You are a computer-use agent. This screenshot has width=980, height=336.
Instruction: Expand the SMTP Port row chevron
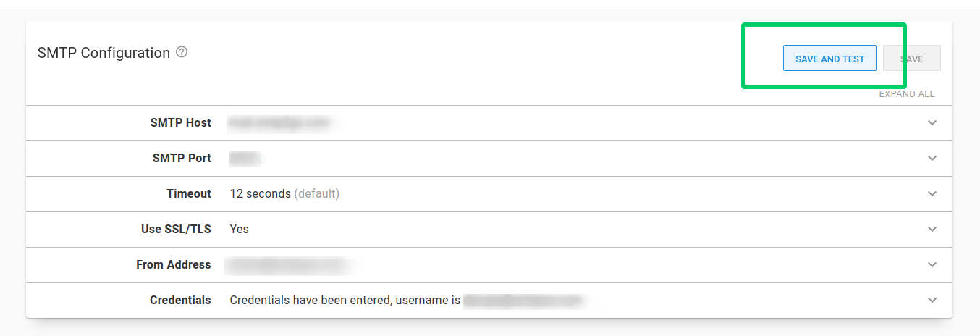pos(932,159)
